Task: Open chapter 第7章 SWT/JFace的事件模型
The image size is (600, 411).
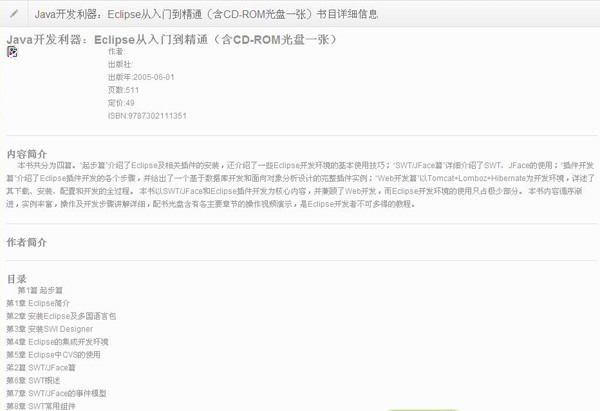Action: (x=56, y=393)
